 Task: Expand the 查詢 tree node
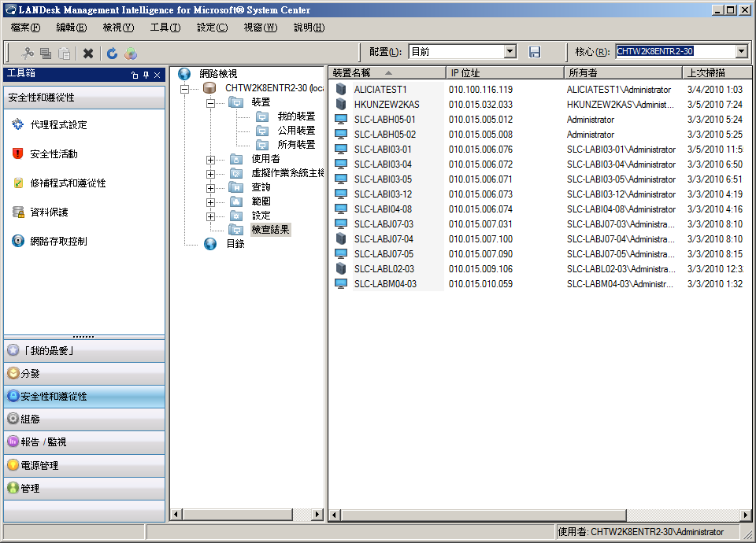210,188
